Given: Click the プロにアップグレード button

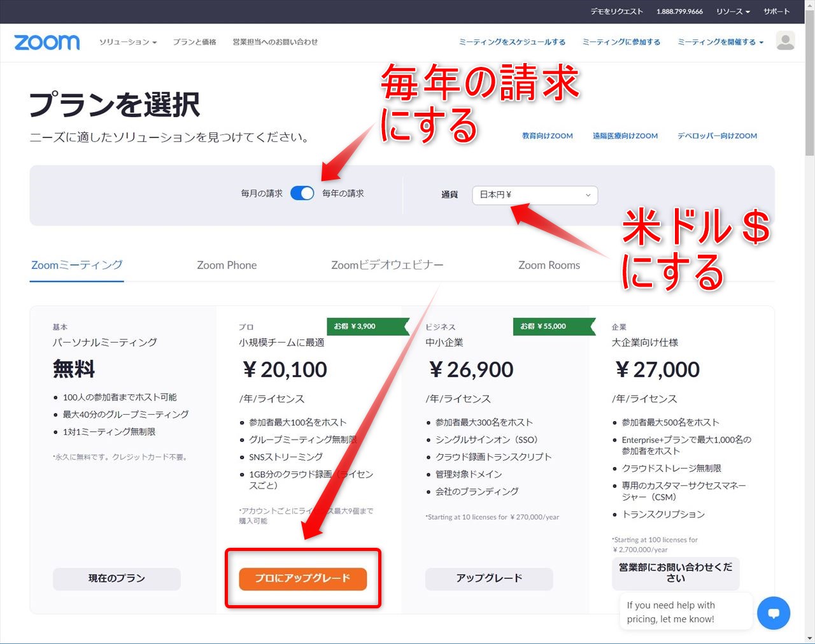Looking at the screenshot, I should (303, 578).
